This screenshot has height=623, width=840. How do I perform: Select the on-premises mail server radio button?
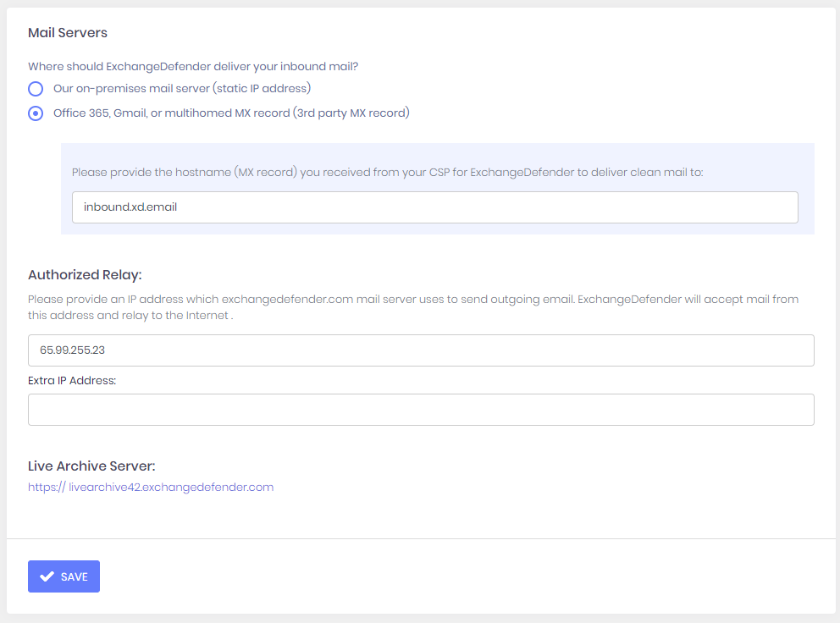(x=35, y=88)
